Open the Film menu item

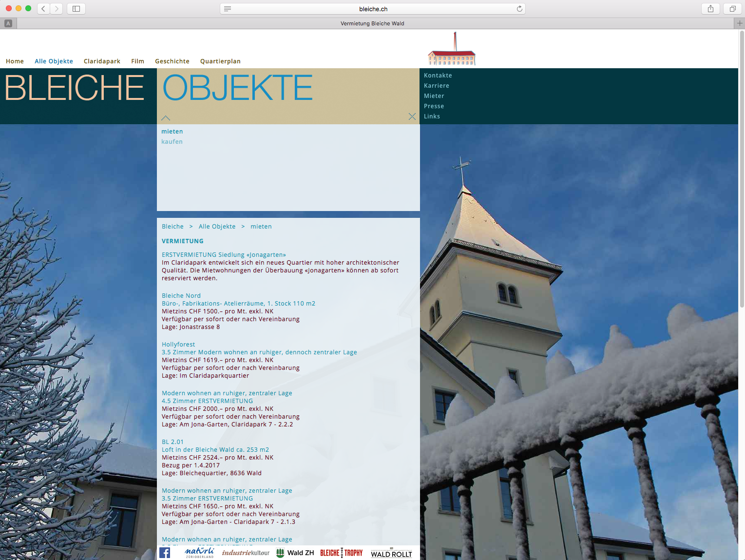(137, 61)
